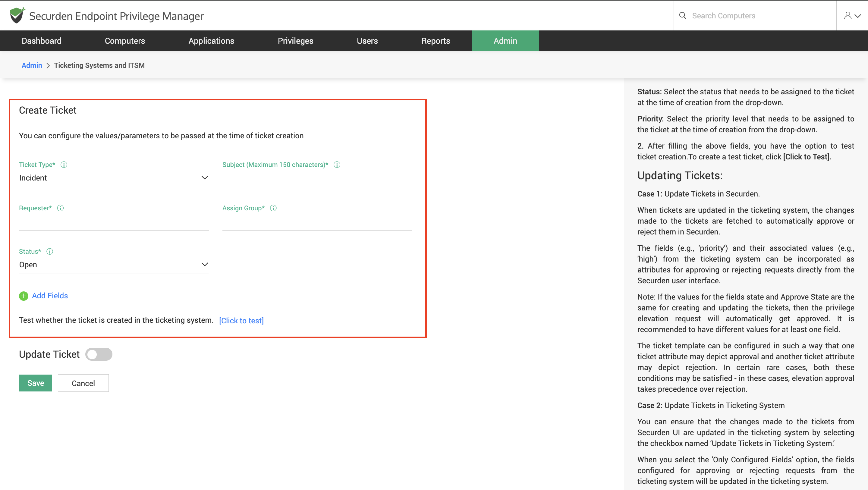Click info icon next to Ticket Type
The image size is (868, 490).
coord(64,165)
